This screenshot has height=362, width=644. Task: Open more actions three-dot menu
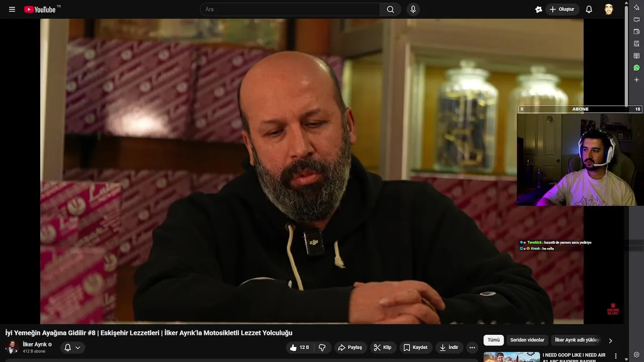(472, 347)
